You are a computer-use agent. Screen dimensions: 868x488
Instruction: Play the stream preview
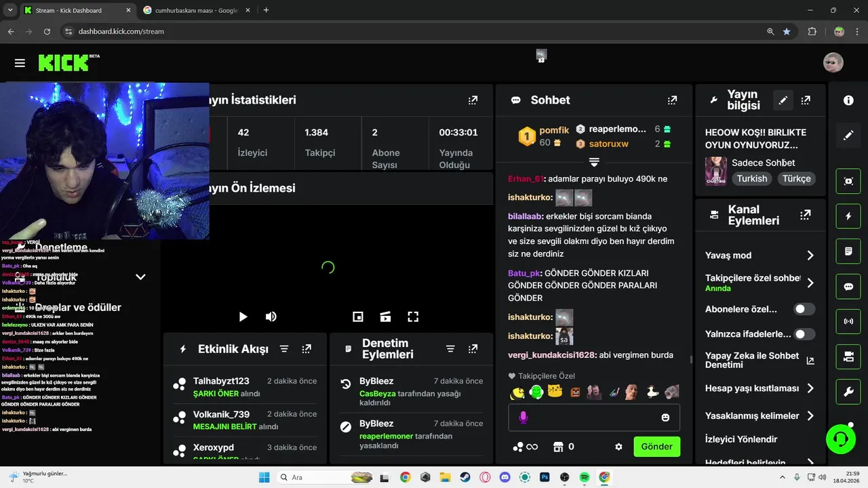[243, 317]
